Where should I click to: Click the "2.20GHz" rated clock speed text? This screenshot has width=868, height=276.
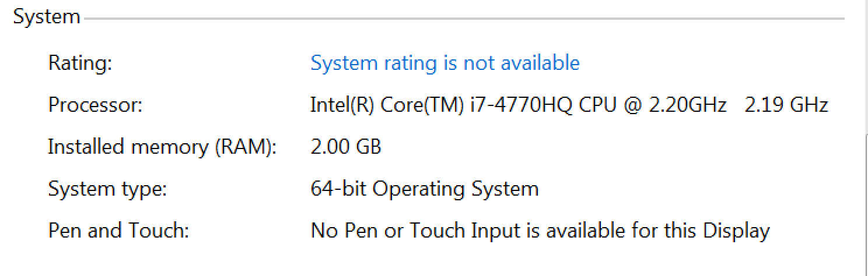coord(688,105)
